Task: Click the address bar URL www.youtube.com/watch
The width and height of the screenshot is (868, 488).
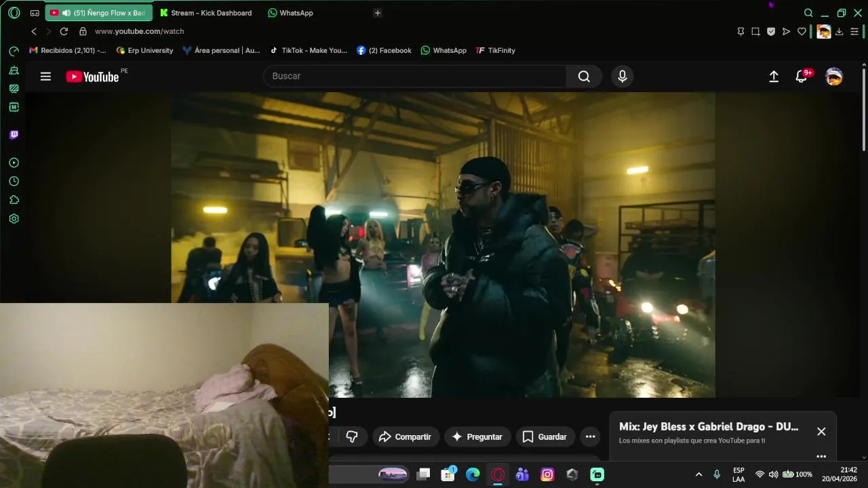Action: [139, 31]
